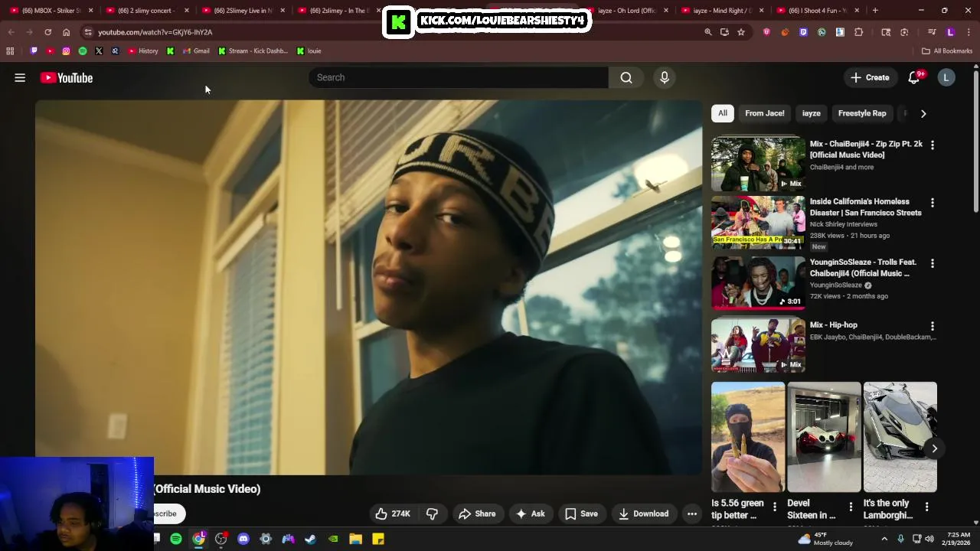
Task: Show hidden system tray icons
Action: 884,539
